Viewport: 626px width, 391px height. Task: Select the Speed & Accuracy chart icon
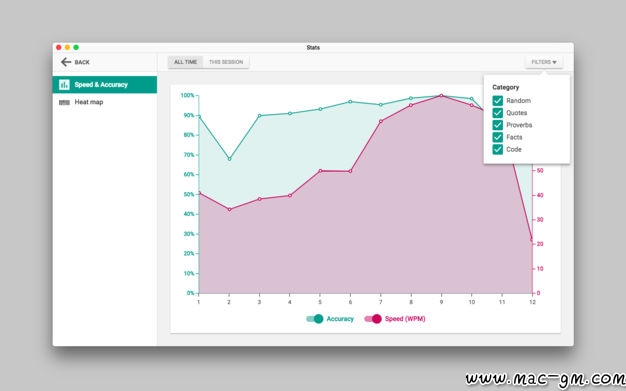[x=64, y=85]
